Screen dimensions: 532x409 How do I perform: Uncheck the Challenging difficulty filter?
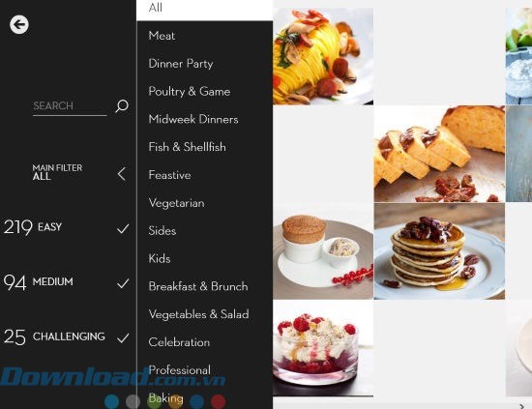[x=123, y=337]
